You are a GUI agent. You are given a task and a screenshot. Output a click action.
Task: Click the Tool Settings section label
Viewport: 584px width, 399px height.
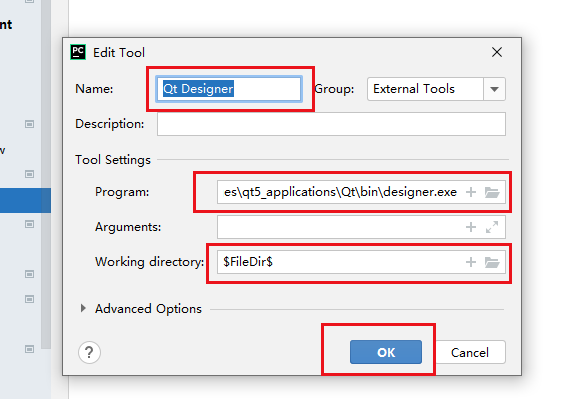[113, 159]
